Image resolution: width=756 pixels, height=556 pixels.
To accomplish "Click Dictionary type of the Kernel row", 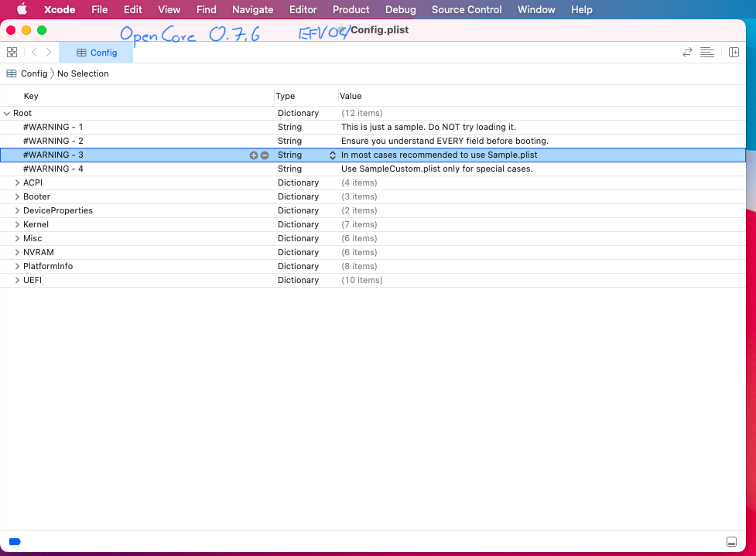I will point(298,224).
